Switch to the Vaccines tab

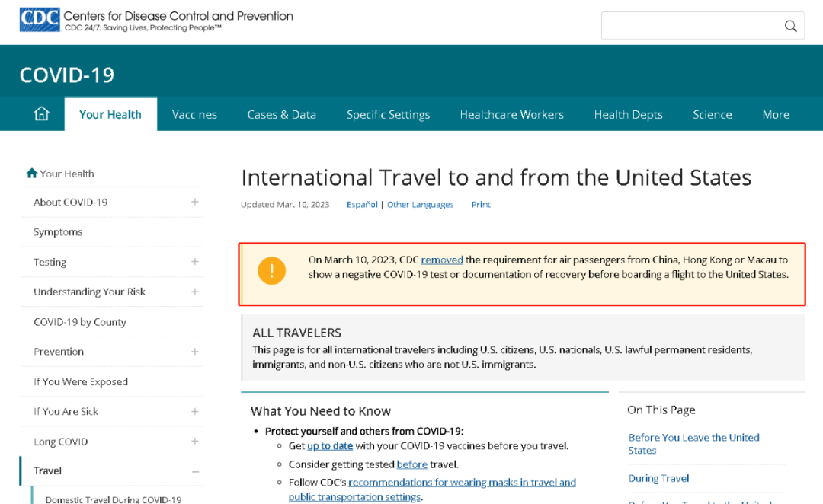tap(194, 114)
